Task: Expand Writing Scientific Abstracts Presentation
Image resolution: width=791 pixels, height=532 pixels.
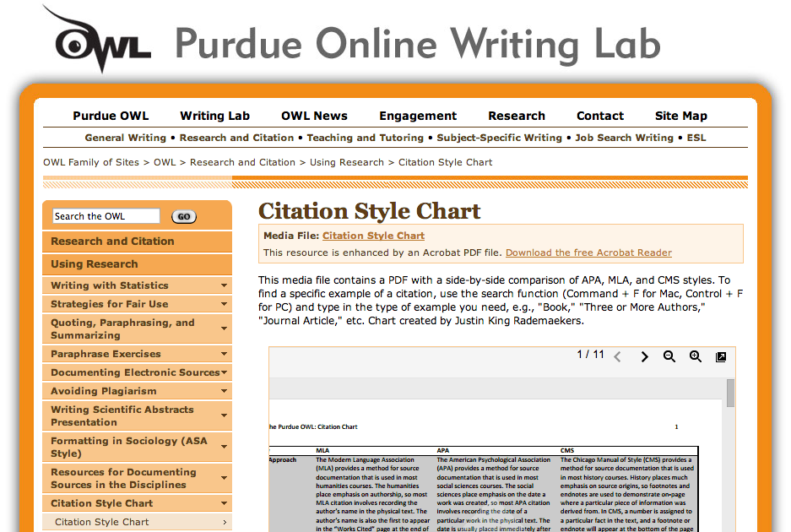Action: 138,416
